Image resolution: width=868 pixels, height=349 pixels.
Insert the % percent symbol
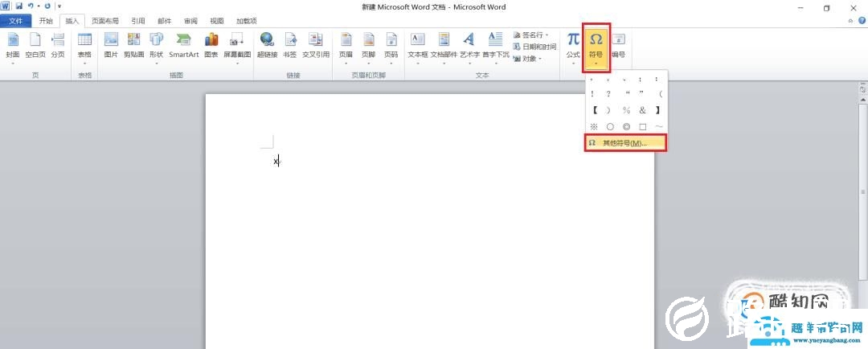pos(626,110)
